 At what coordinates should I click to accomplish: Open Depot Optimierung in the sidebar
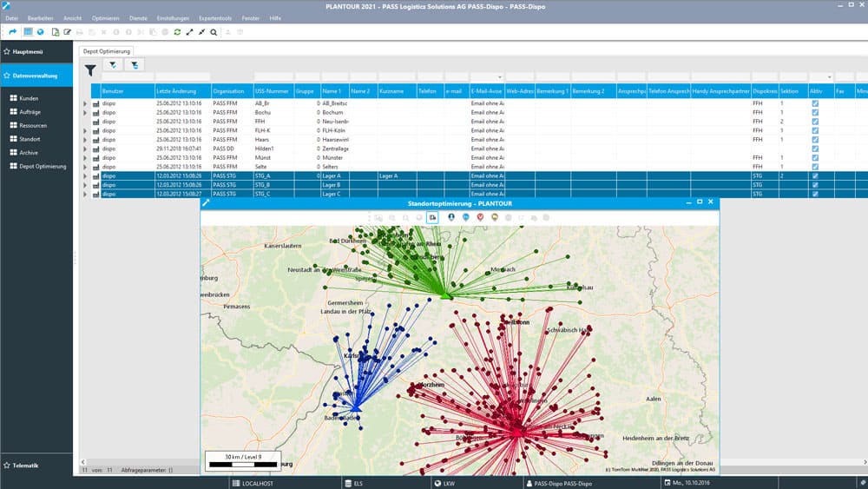coord(43,166)
